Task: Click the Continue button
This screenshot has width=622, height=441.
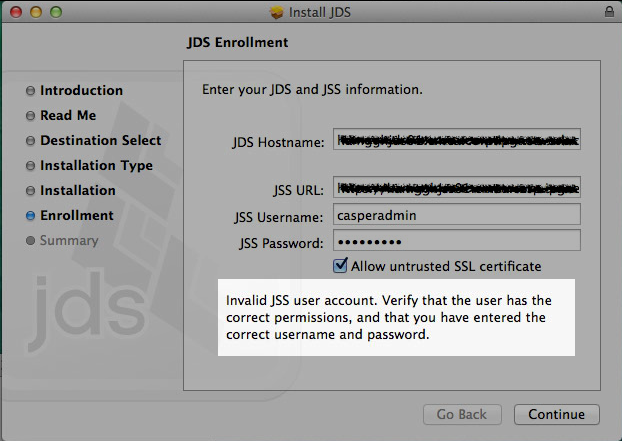Action: (x=557, y=414)
